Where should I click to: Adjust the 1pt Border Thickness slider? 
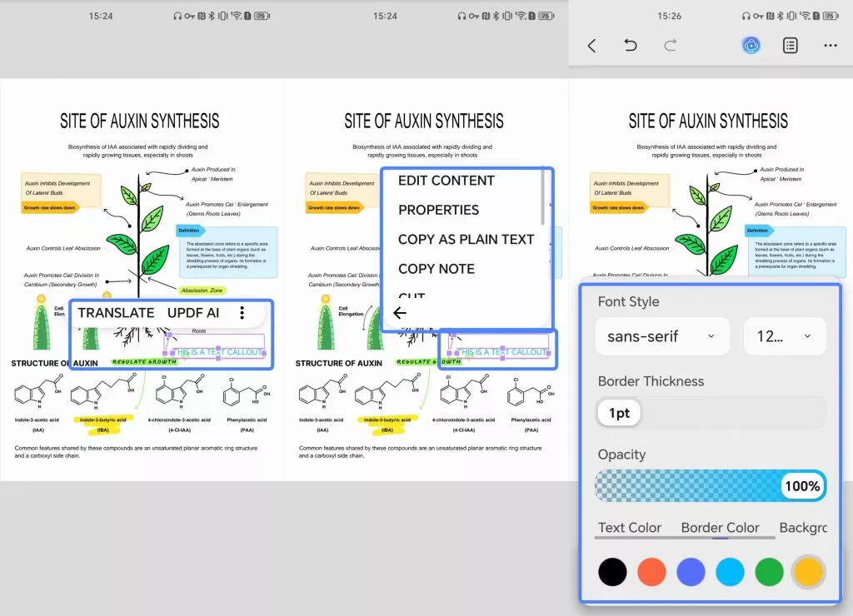point(711,413)
